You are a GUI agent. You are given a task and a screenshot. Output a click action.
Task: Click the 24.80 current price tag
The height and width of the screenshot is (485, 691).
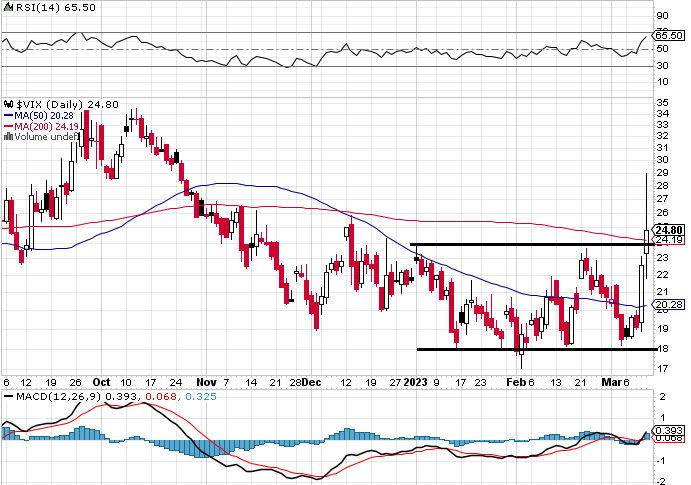click(x=667, y=229)
